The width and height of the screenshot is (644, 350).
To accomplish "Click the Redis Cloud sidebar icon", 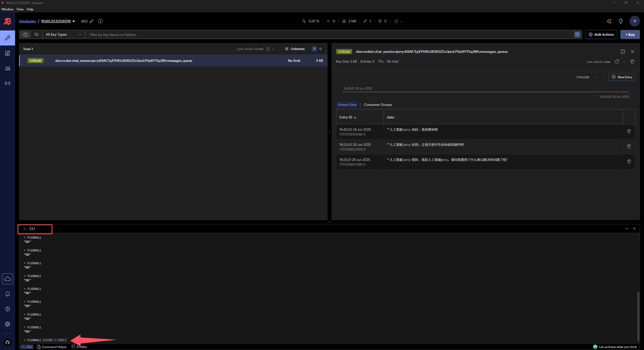I will [x=8, y=279].
